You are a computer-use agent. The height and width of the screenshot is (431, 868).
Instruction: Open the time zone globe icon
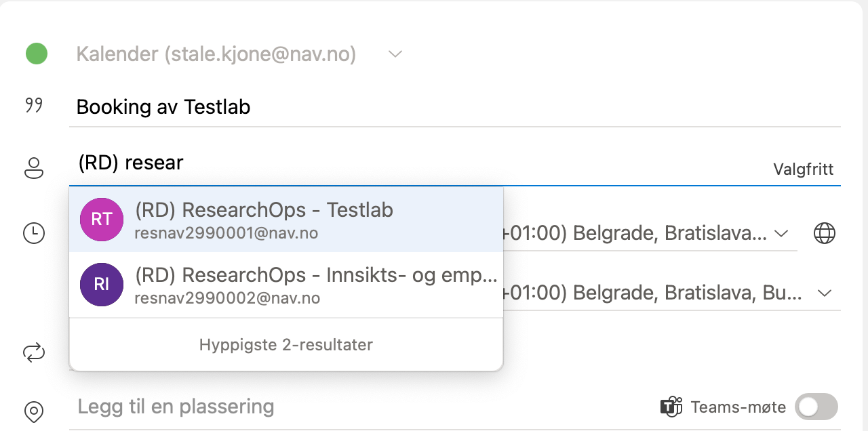click(824, 233)
